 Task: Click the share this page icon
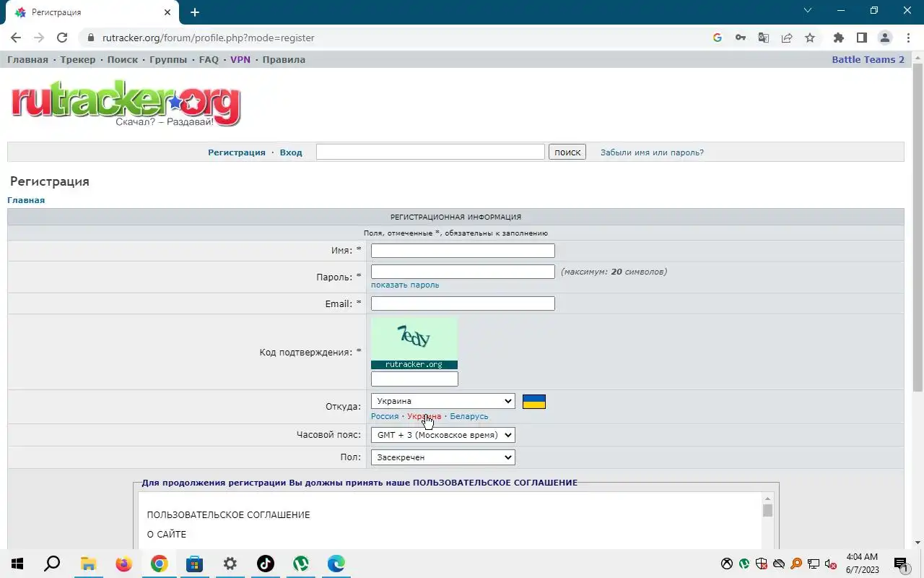pyautogui.click(x=787, y=38)
